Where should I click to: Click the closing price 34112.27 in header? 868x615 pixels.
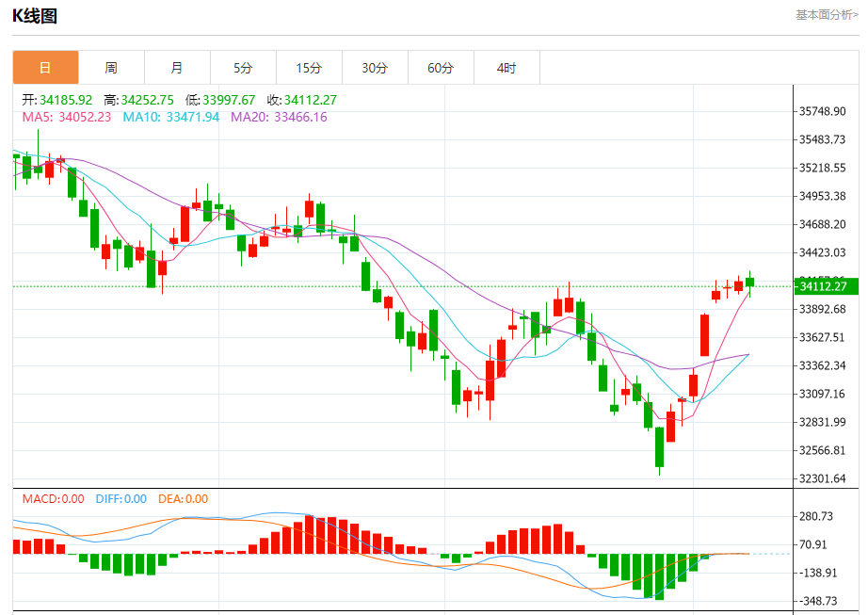[x=310, y=100]
